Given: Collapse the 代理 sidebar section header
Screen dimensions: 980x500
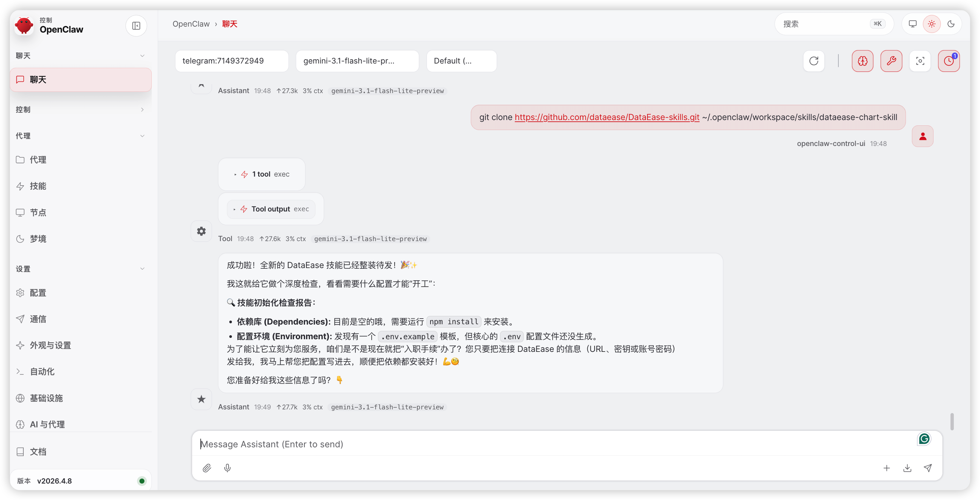Looking at the screenshot, I should 81,136.
